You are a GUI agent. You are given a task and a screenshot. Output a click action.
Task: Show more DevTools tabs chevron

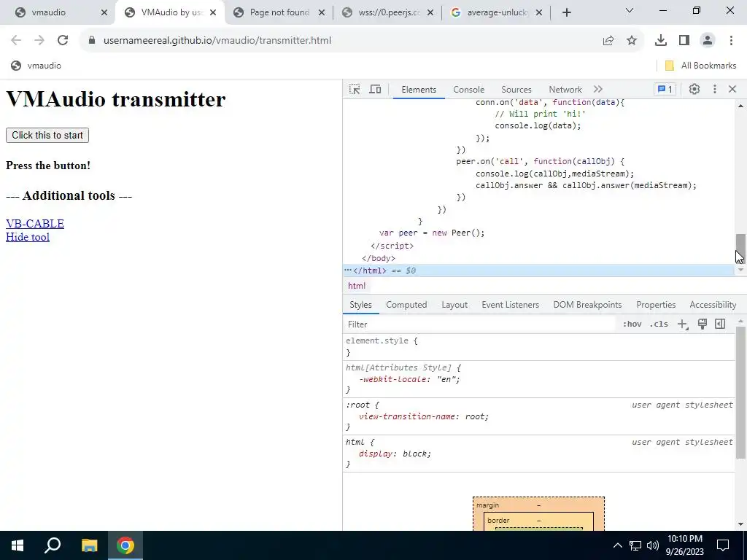pos(598,89)
